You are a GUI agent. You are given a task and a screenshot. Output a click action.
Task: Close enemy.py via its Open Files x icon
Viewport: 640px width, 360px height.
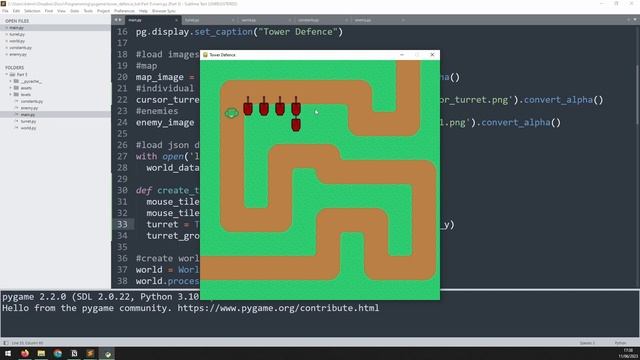7,54
